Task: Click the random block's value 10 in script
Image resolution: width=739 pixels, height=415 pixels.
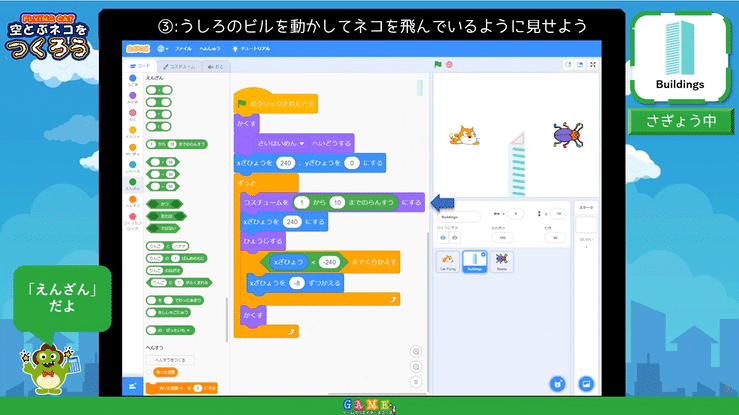Action: [x=337, y=203]
